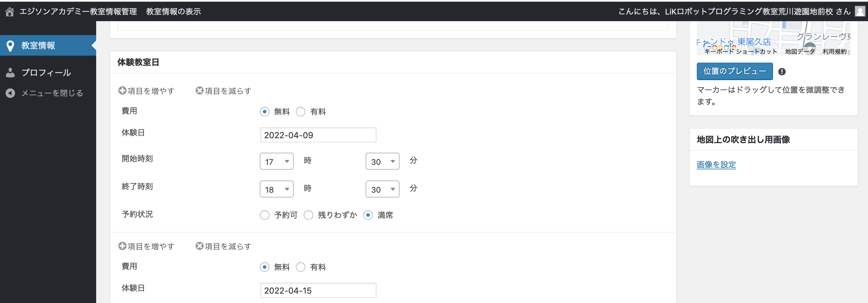The width and height of the screenshot is (868, 303).
Task: Open the user avatar icon at top right
Action: coord(860,11)
